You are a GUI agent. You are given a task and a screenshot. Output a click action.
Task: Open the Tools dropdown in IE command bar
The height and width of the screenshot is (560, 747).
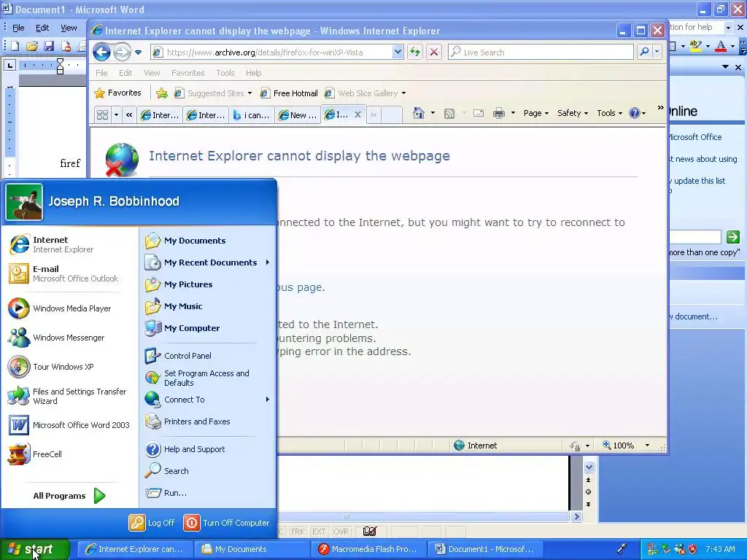point(609,113)
